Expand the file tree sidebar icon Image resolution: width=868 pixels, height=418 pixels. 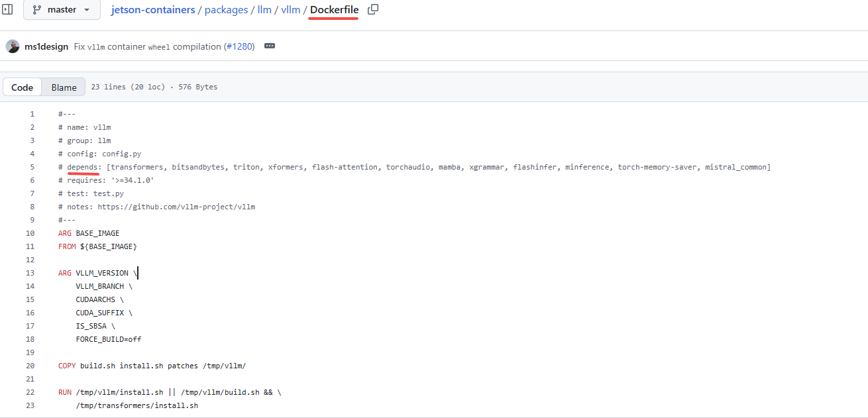pyautogui.click(x=7, y=9)
